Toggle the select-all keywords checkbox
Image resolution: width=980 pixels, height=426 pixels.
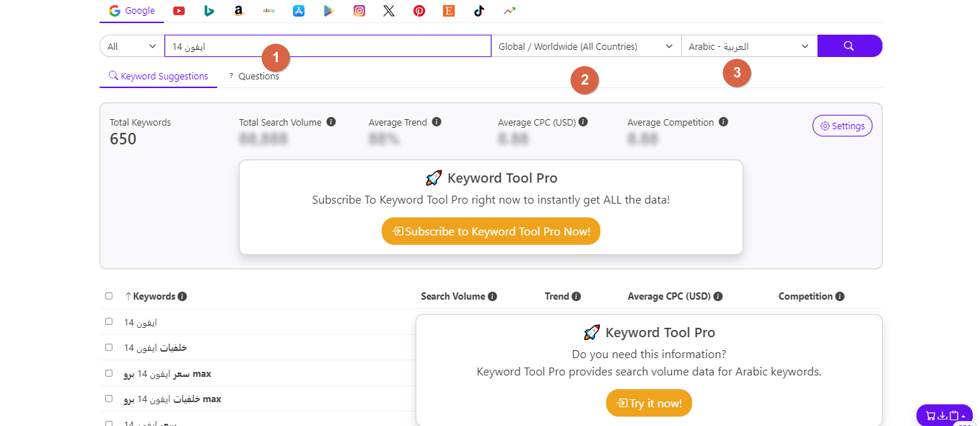coord(109,296)
